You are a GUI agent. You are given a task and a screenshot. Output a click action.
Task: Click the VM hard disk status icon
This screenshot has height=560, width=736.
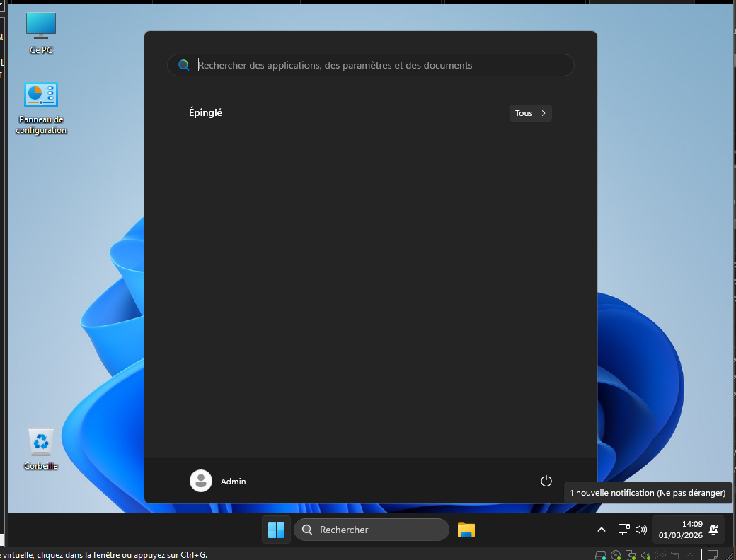click(600, 555)
